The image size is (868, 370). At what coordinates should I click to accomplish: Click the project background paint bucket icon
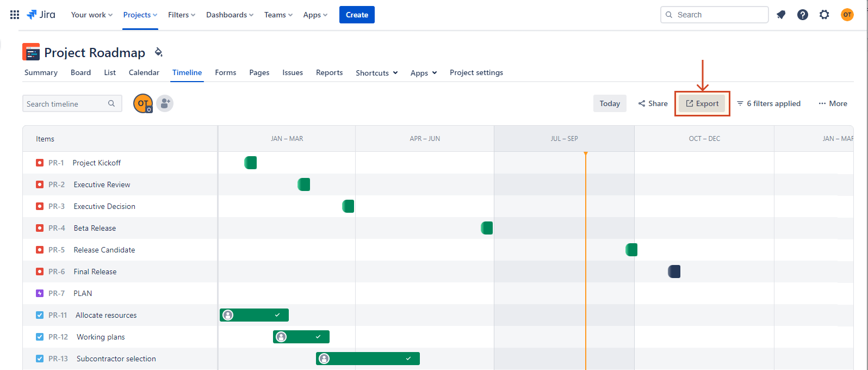coord(159,52)
